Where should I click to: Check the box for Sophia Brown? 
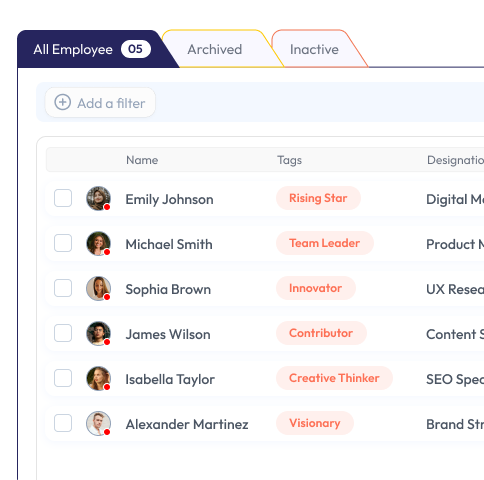pyautogui.click(x=63, y=288)
